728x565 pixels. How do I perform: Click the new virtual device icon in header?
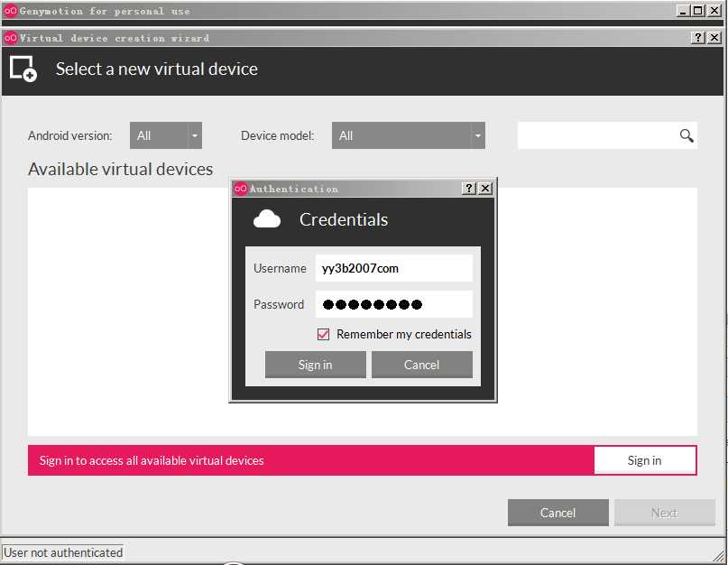click(23, 69)
